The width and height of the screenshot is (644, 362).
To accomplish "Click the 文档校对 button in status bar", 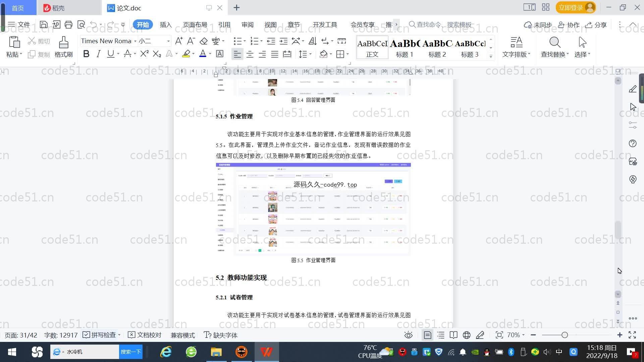I will 145,335.
